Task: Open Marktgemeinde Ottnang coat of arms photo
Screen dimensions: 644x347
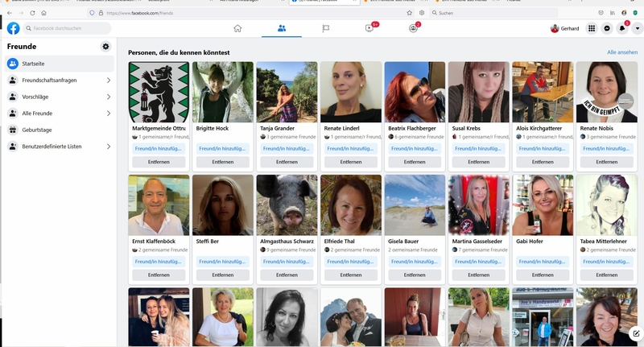Action: point(159,92)
